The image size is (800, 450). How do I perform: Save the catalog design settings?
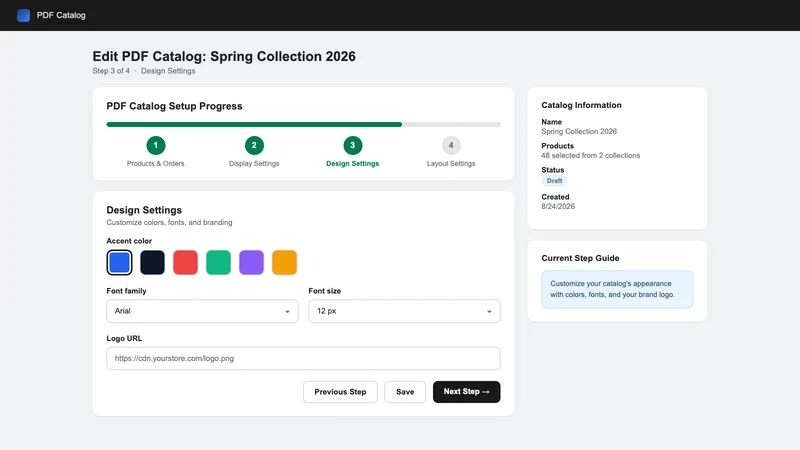pyautogui.click(x=405, y=392)
